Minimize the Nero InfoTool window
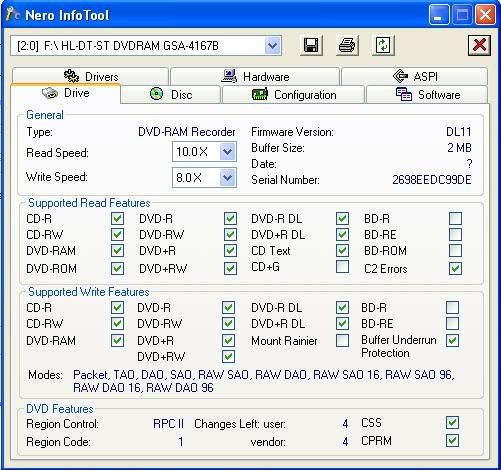The width and height of the screenshot is (501, 470). (x=438, y=15)
